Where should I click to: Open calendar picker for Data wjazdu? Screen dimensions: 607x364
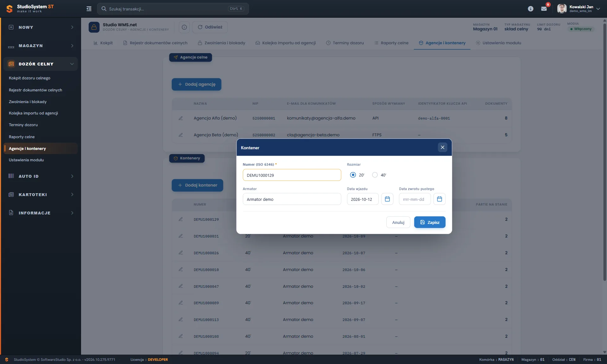point(387,199)
